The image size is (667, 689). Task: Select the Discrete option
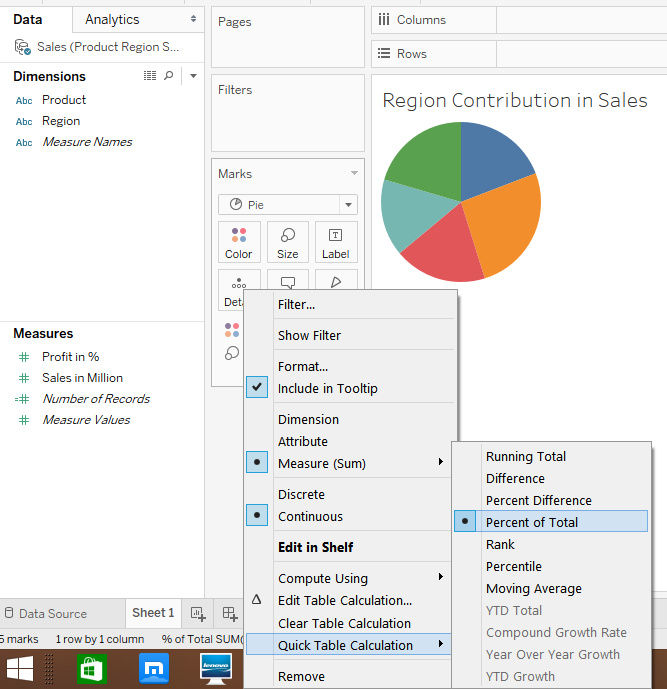pyautogui.click(x=301, y=495)
